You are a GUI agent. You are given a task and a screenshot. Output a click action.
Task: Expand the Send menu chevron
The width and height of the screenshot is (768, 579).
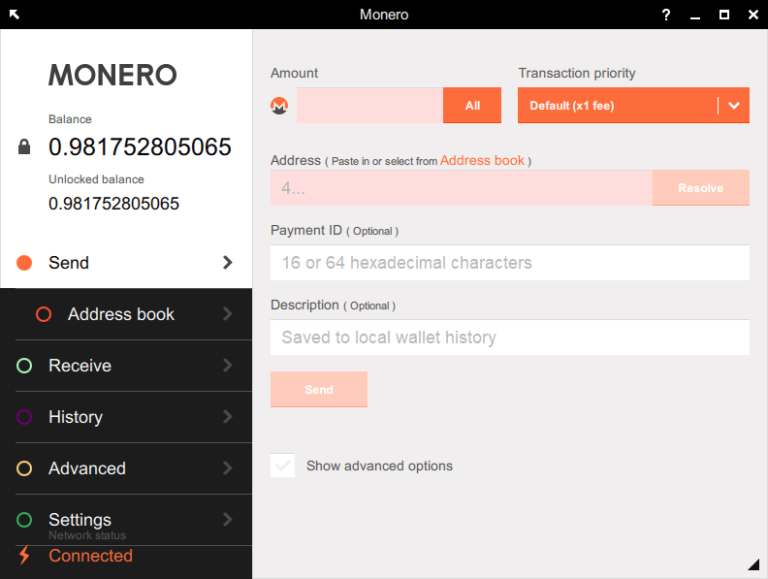[227, 263]
